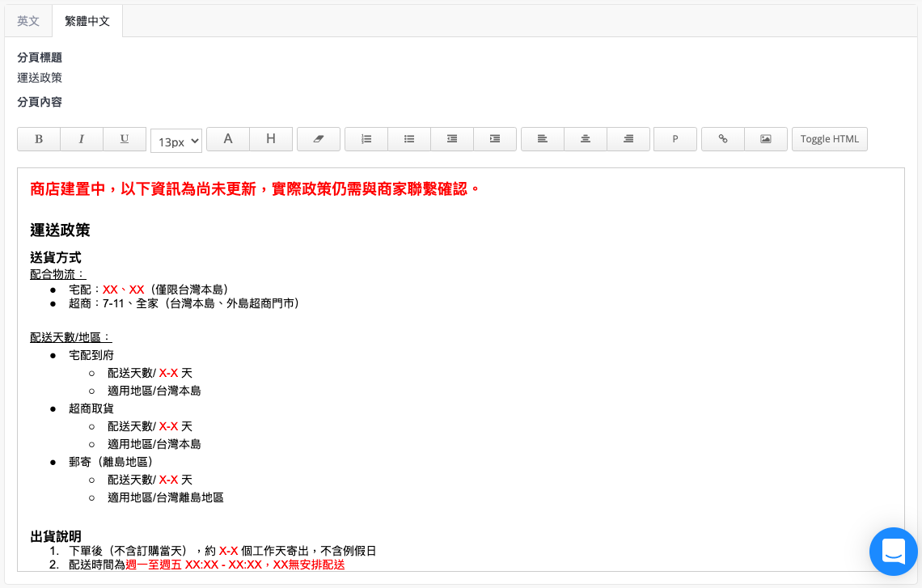Viewport: 922px width, 588px height.
Task: Align text to the right
Action: 628,139
